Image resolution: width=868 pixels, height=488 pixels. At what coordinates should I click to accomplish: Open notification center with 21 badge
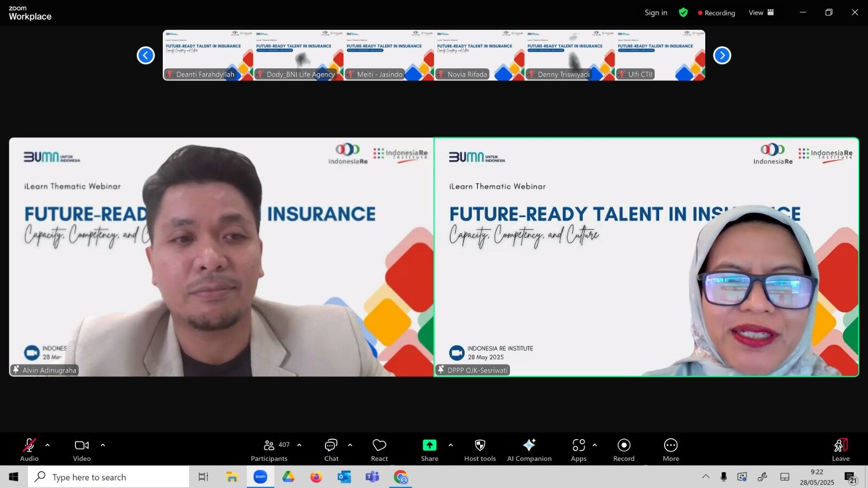coord(850,477)
